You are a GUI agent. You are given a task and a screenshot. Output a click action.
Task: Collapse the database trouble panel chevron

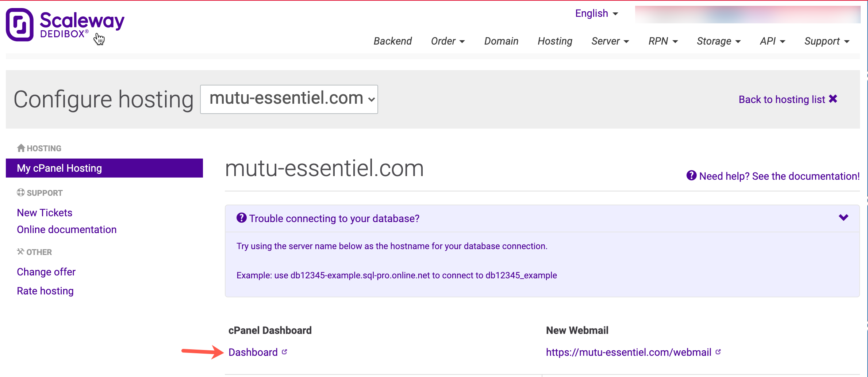coord(843,218)
